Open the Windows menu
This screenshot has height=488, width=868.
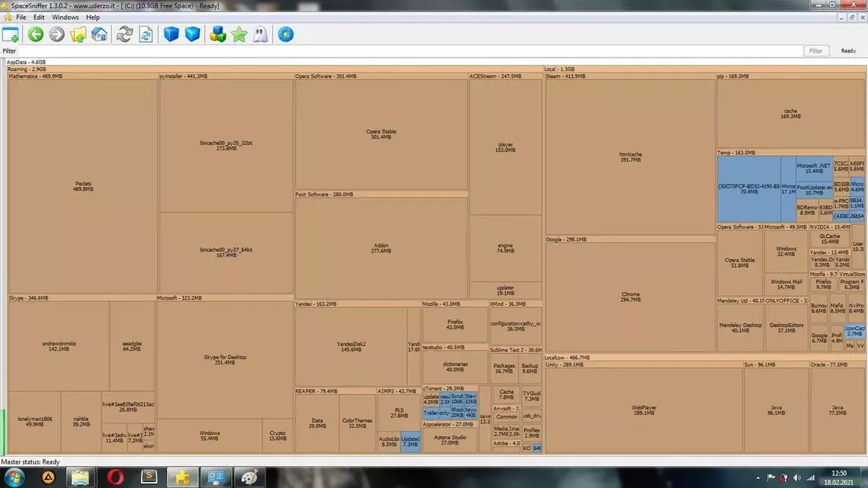tap(66, 17)
